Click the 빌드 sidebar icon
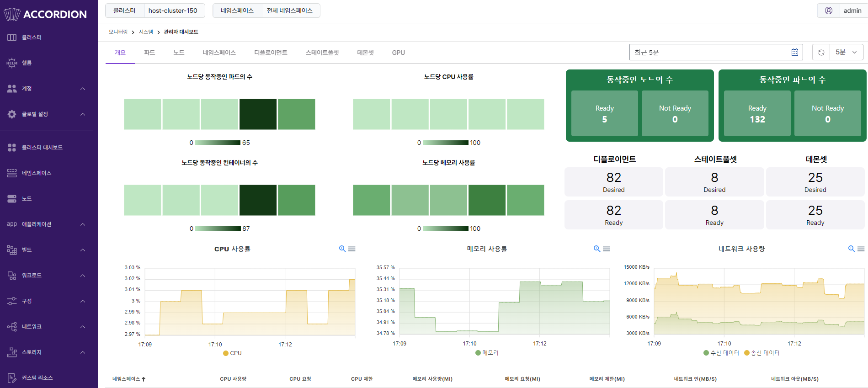Image resolution: width=868 pixels, height=388 pixels. pos(12,250)
